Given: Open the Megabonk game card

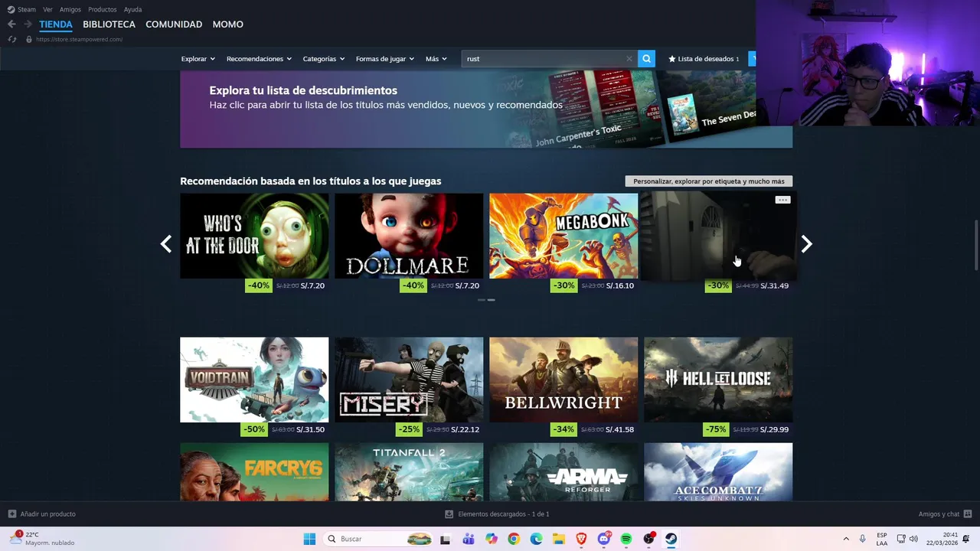Looking at the screenshot, I should pos(563,236).
